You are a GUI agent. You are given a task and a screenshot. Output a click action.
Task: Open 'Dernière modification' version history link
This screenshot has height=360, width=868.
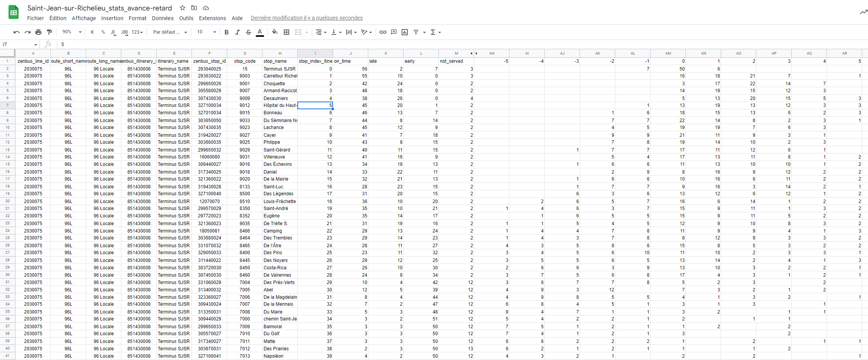pyautogui.click(x=307, y=18)
